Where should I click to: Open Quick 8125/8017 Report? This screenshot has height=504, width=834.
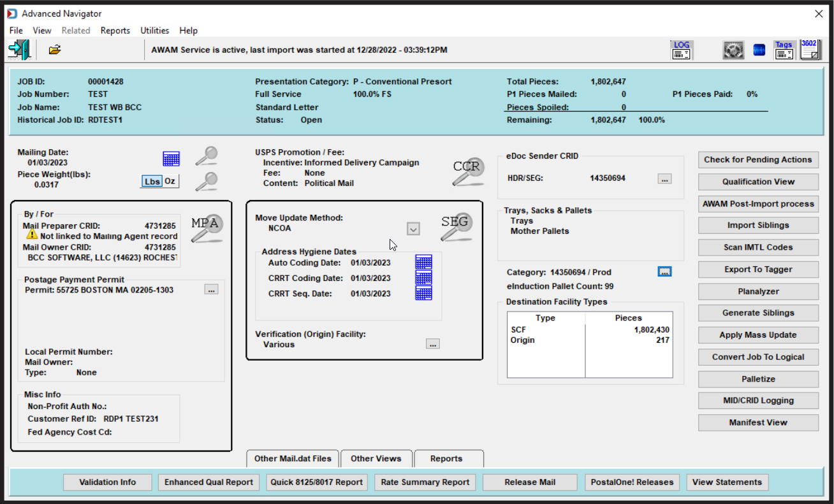[317, 482]
